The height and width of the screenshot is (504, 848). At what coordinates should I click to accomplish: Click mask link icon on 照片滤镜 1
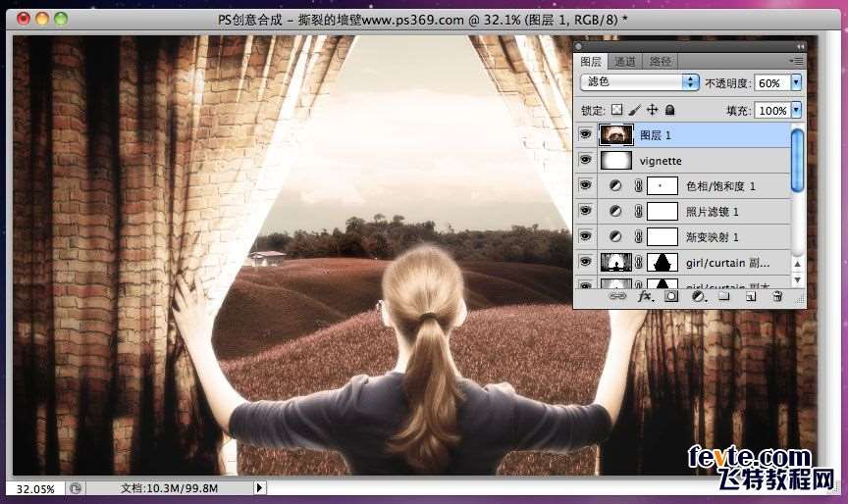[x=638, y=211]
